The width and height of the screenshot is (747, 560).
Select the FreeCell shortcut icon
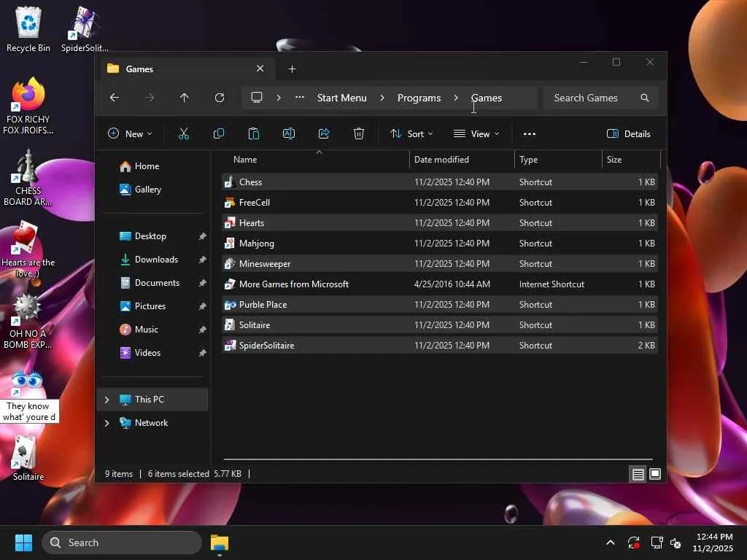(x=230, y=203)
